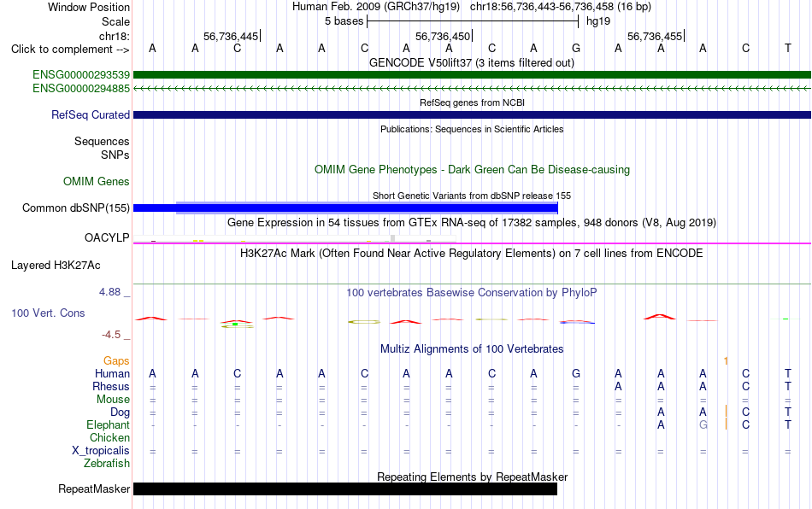Click the Dog alignment row label
The image size is (812, 509).
(121, 412)
